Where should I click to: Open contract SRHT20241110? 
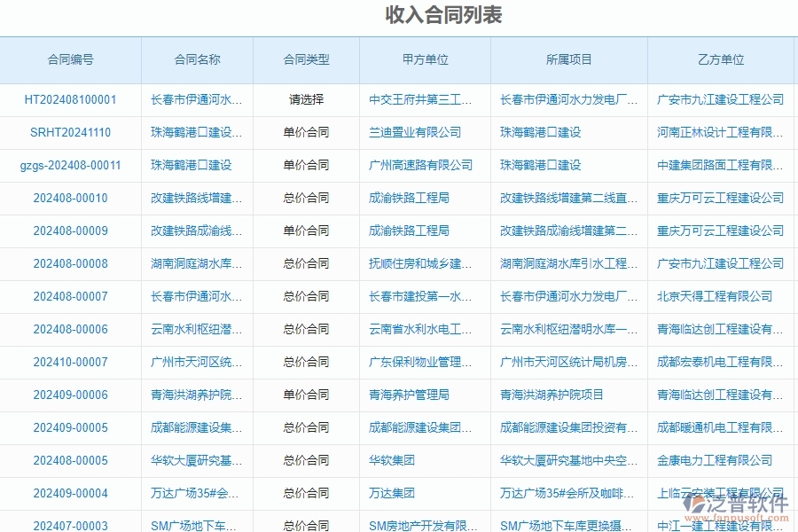[x=73, y=133]
